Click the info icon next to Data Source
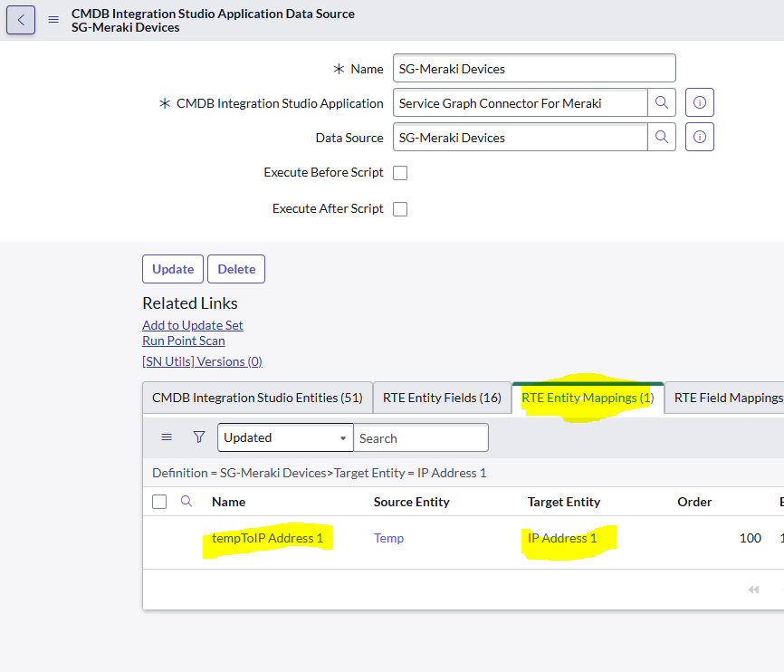The image size is (784, 672). 699,138
